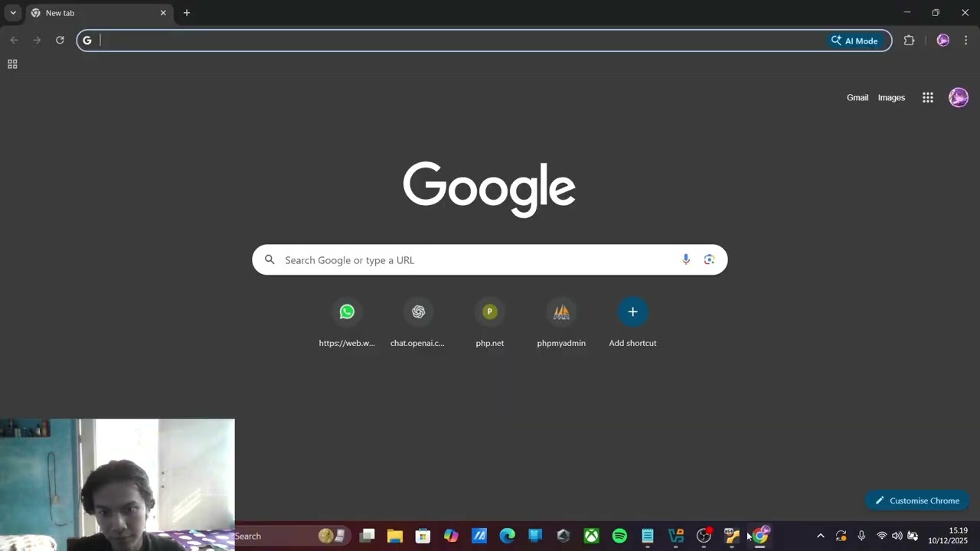
Task: Click the AI Mode button in address bar
Action: pyautogui.click(x=855, y=41)
